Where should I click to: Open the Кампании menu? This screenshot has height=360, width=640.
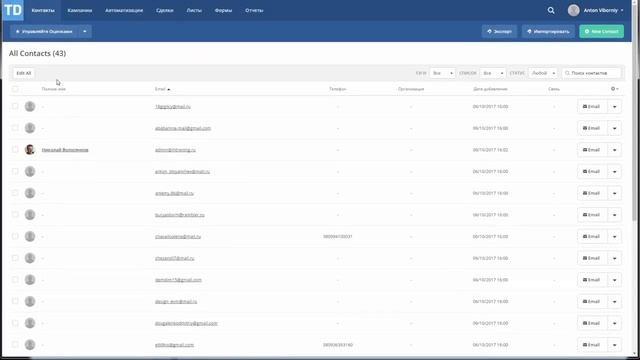click(x=80, y=10)
